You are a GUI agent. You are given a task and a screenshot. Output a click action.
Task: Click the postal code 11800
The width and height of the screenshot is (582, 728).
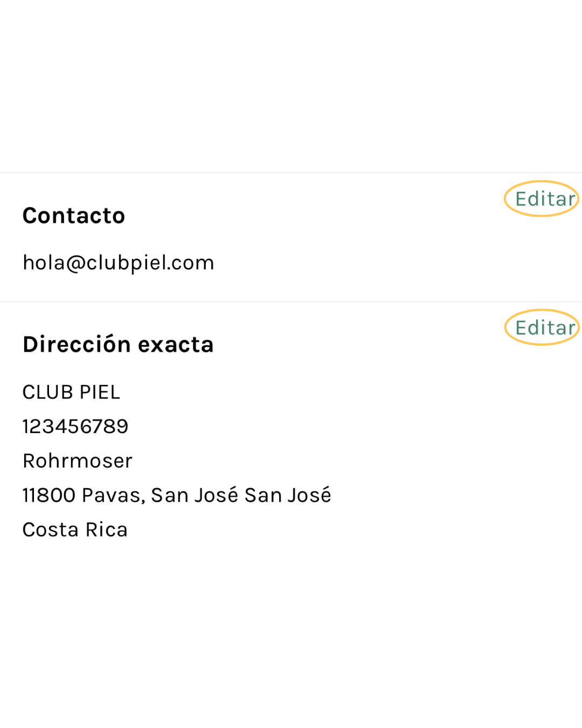pos(49,495)
